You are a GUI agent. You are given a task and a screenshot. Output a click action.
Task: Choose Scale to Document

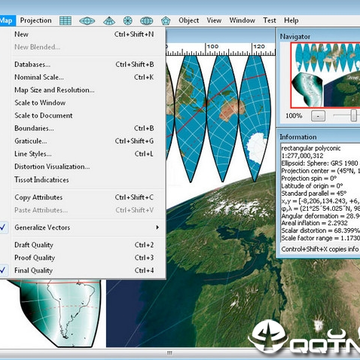83,116
